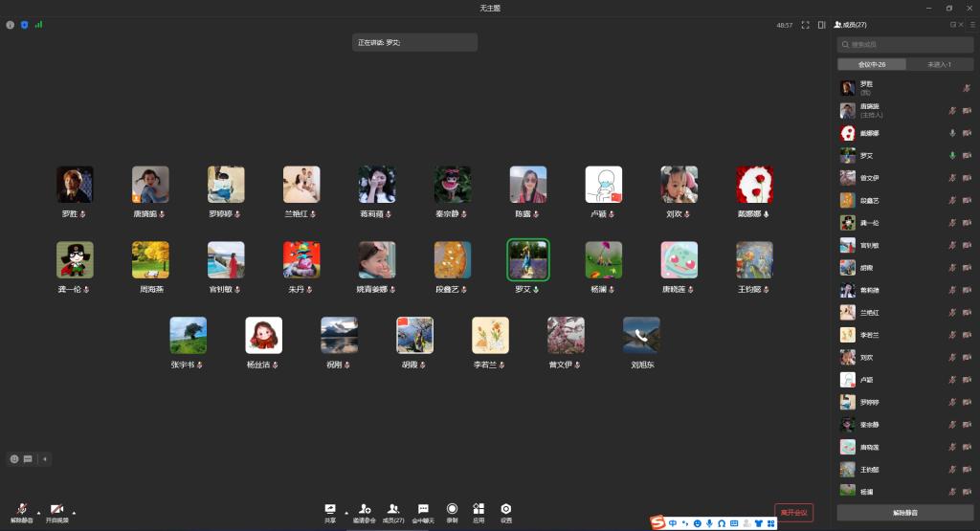Screen dimensions: 980x531
Task: Switch to the 会议中·26 tab
Action: (871, 64)
